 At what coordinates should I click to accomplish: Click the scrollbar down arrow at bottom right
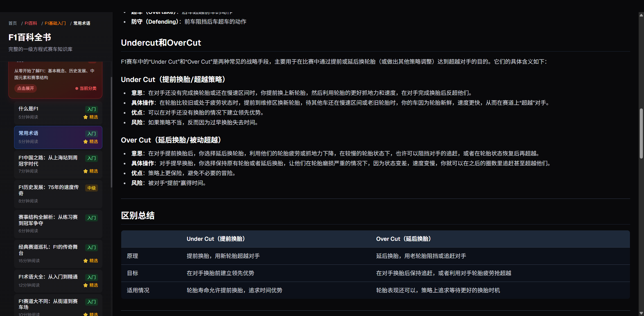(x=641, y=313)
